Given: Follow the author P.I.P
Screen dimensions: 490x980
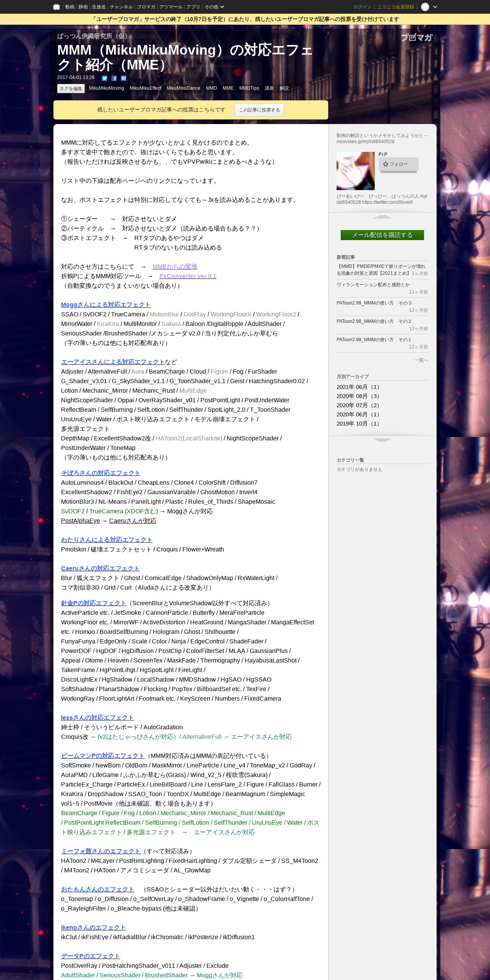Looking at the screenshot, I should (x=398, y=164).
